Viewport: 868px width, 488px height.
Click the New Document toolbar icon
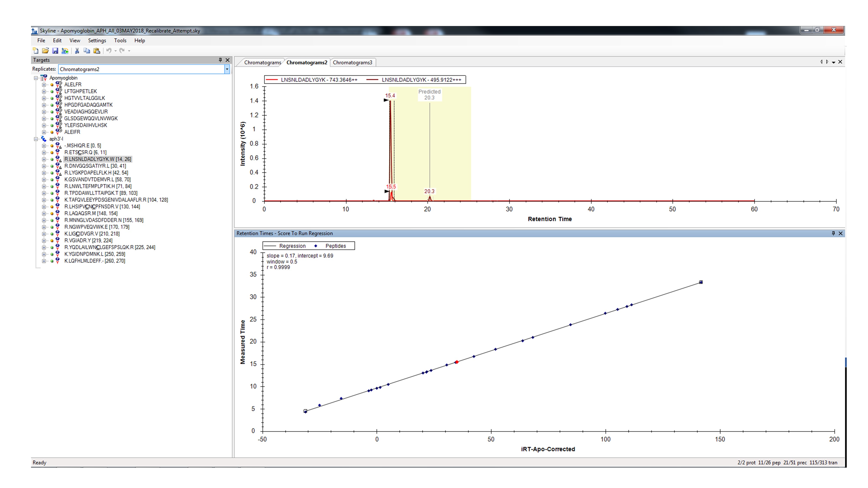pyautogui.click(x=35, y=51)
